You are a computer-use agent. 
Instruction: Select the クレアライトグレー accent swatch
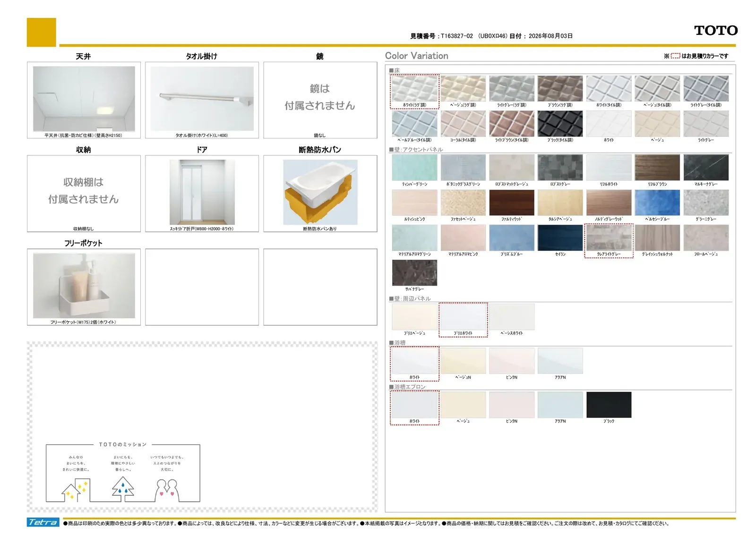pos(609,237)
